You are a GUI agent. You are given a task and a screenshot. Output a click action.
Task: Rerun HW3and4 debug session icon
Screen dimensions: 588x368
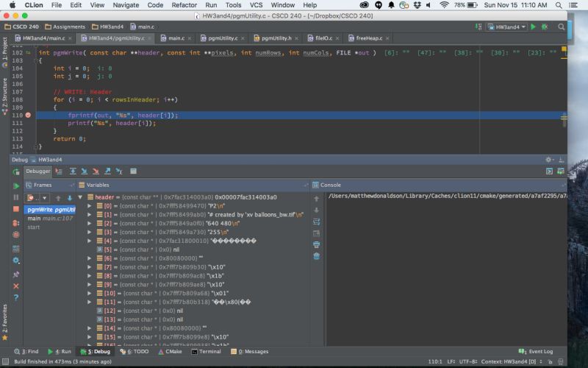pyautogui.click(x=16, y=172)
